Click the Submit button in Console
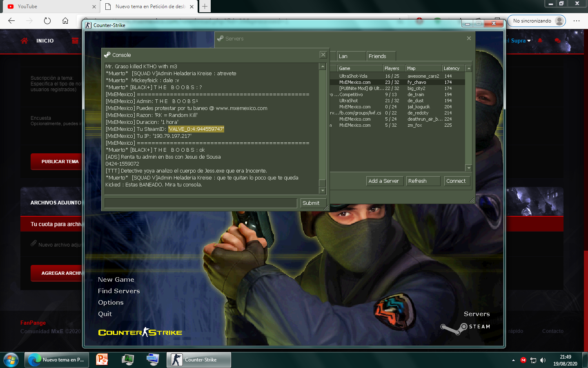 [313, 203]
